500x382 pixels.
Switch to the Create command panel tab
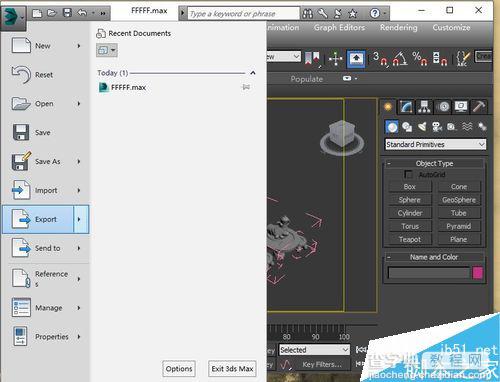pyautogui.click(x=388, y=107)
